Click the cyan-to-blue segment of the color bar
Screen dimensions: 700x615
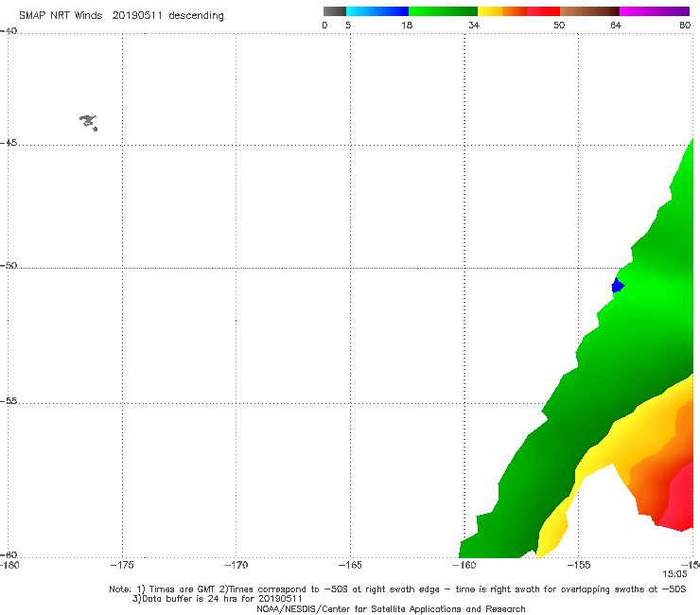(377, 11)
